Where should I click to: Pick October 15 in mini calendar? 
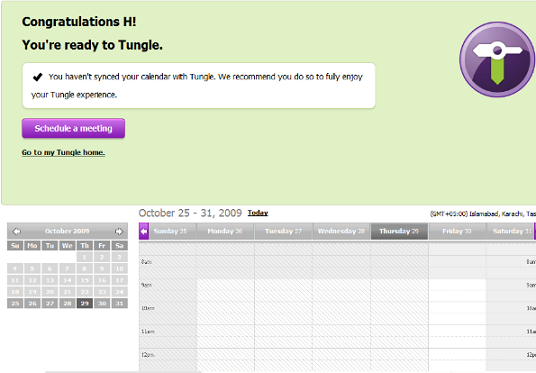click(x=85, y=280)
